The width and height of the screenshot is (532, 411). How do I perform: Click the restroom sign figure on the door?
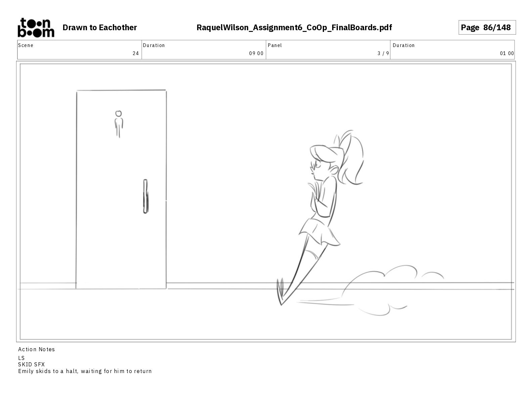point(119,124)
